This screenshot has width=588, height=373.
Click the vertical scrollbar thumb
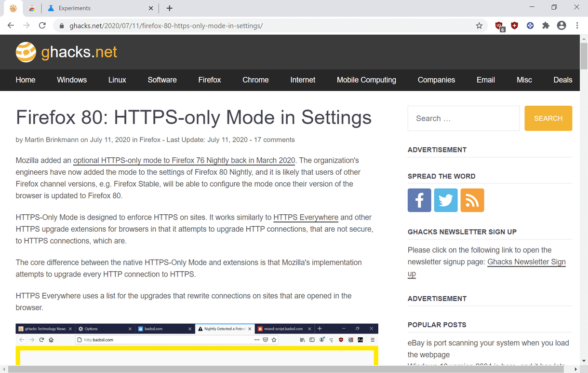pos(584,56)
